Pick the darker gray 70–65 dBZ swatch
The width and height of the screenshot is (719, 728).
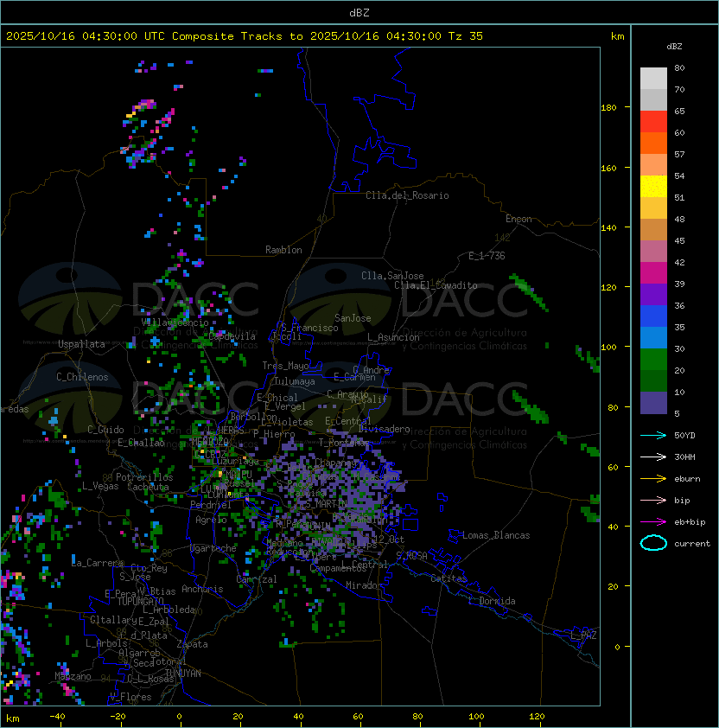(653, 99)
